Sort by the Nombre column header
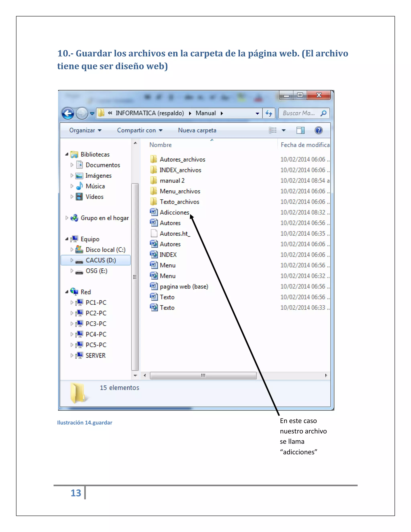 coord(161,145)
